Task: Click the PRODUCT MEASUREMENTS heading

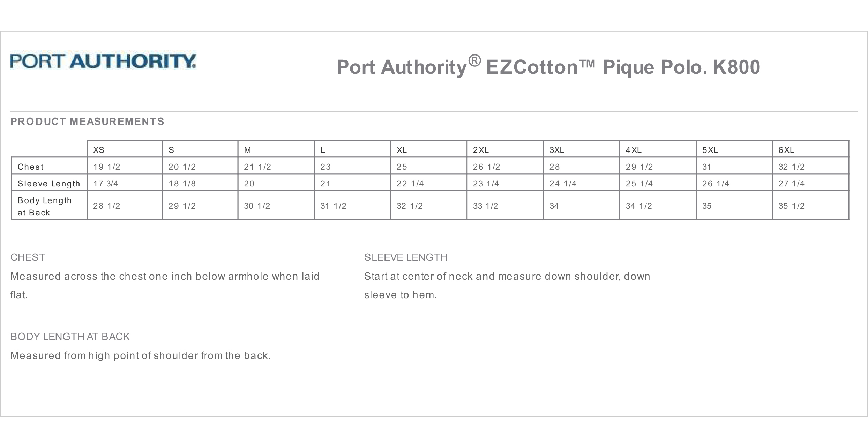Action: pos(87,122)
